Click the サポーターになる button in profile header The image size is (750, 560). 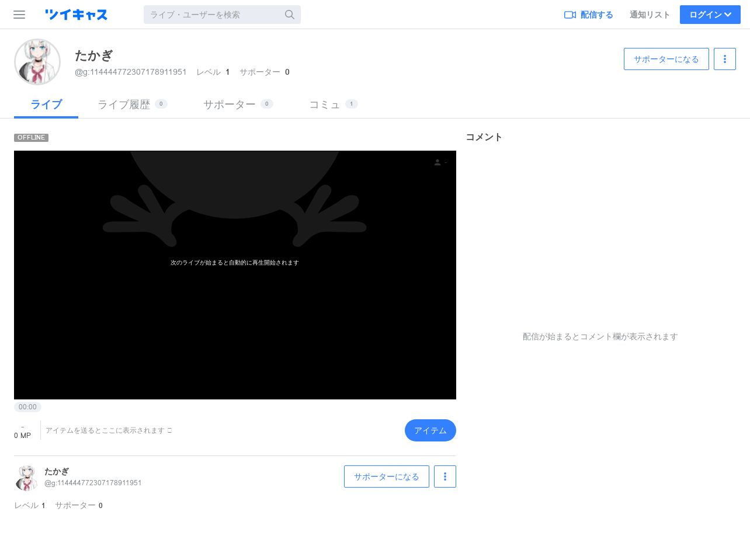coord(666,59)
